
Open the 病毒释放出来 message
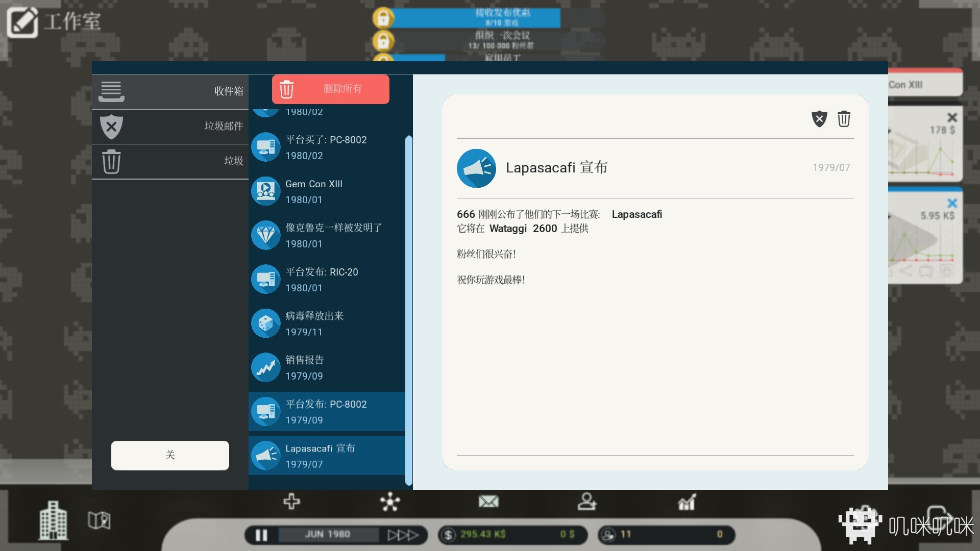pyautogui.click(x=327, y=323)
